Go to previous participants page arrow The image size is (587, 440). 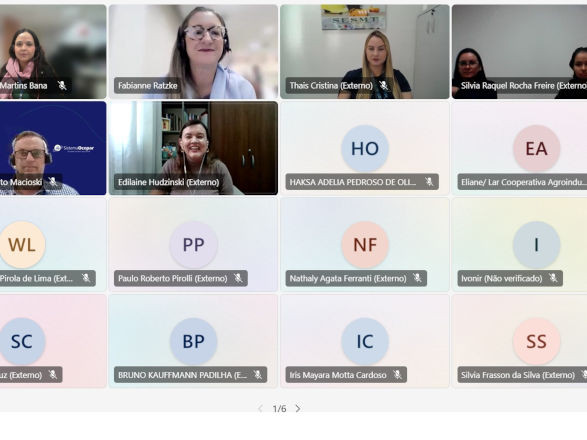[260, 409]
